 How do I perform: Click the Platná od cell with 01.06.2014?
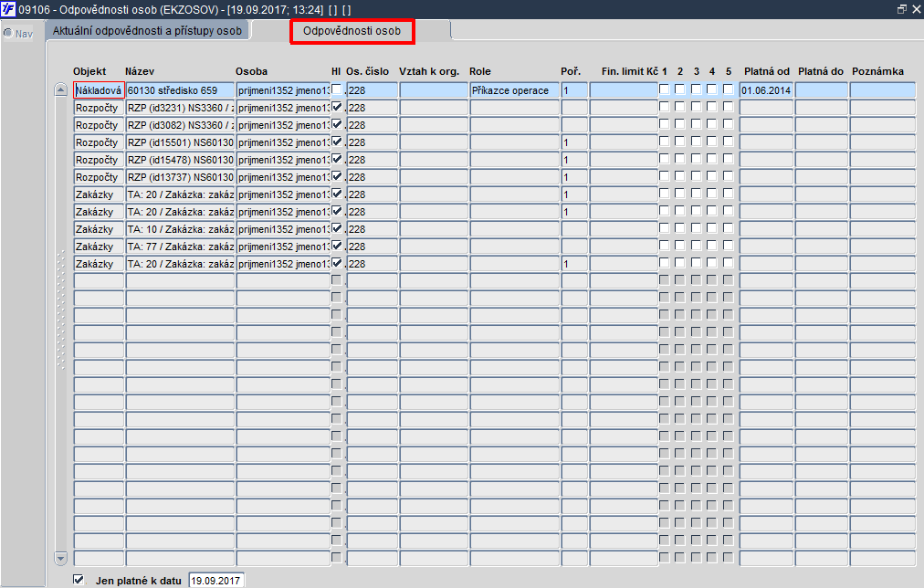point(766,90)
